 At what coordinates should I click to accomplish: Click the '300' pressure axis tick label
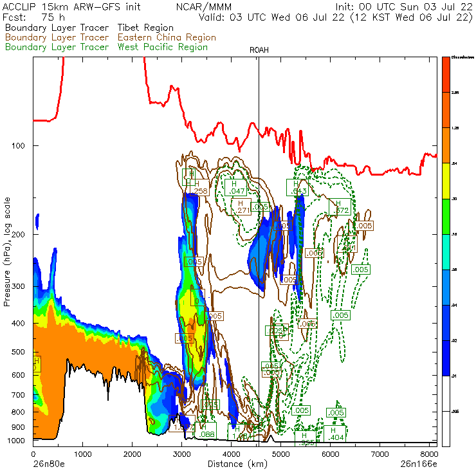tap(18, 287)
